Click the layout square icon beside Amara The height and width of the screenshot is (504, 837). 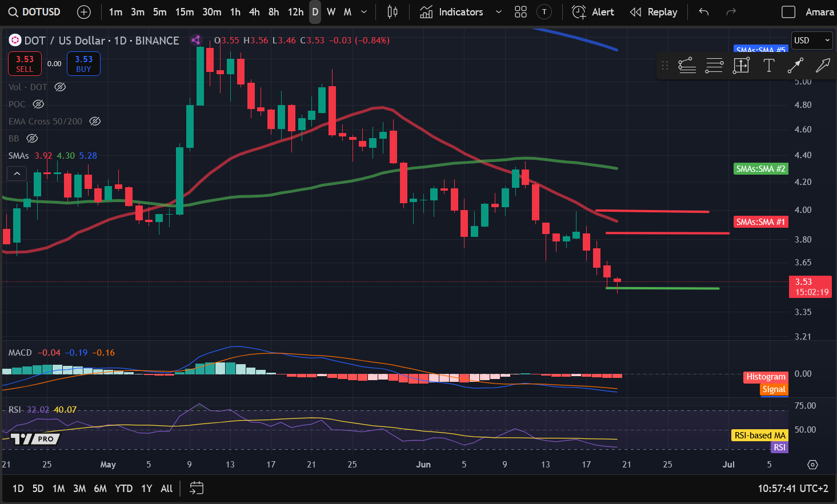point(788,12)
